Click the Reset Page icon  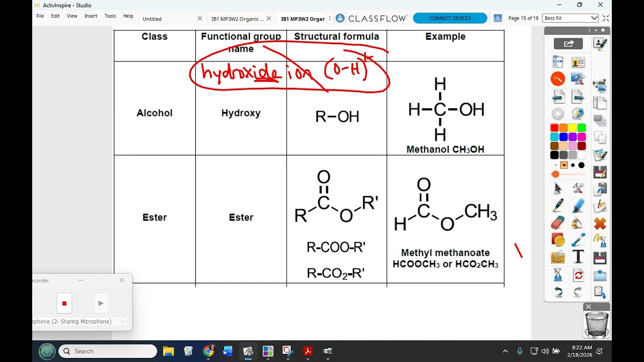tap(578, 275)
